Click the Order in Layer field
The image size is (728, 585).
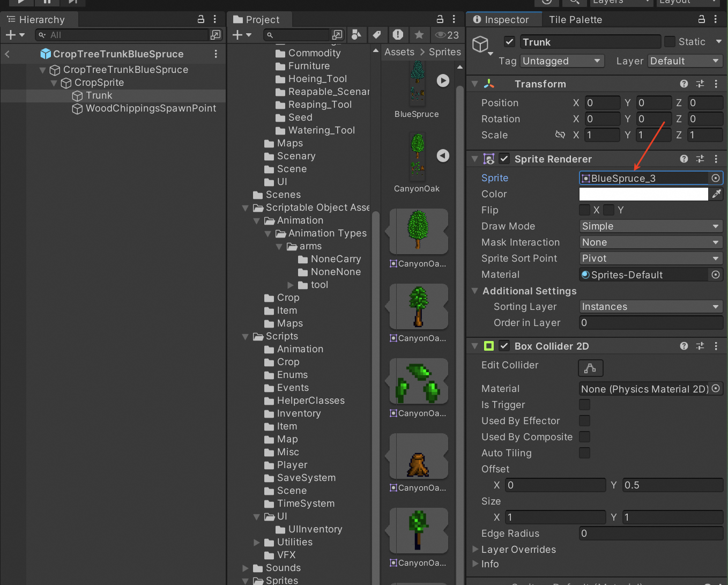click(x=651, y=323)
